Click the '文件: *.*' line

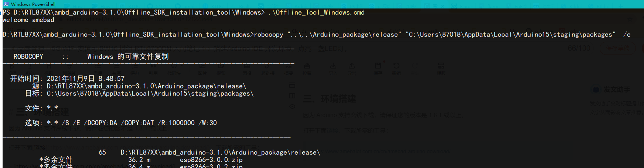41,108
